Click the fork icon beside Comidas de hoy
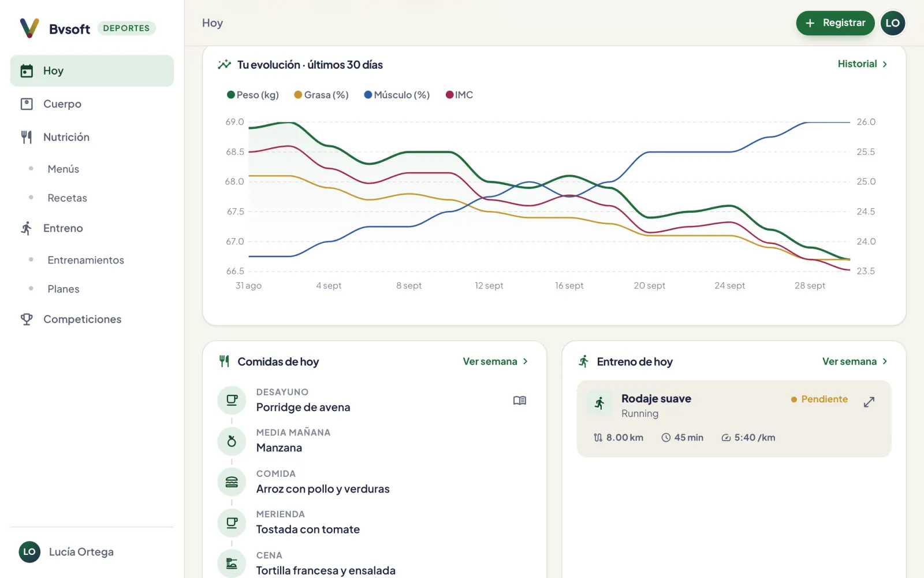The width and height of the screenshot is (924, 578). coord(225,361)
